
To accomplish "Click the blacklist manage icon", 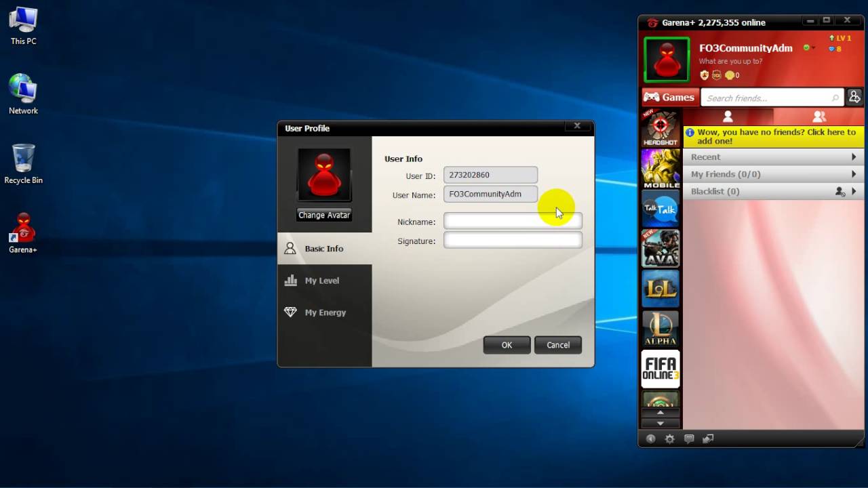I will [840, 192].
